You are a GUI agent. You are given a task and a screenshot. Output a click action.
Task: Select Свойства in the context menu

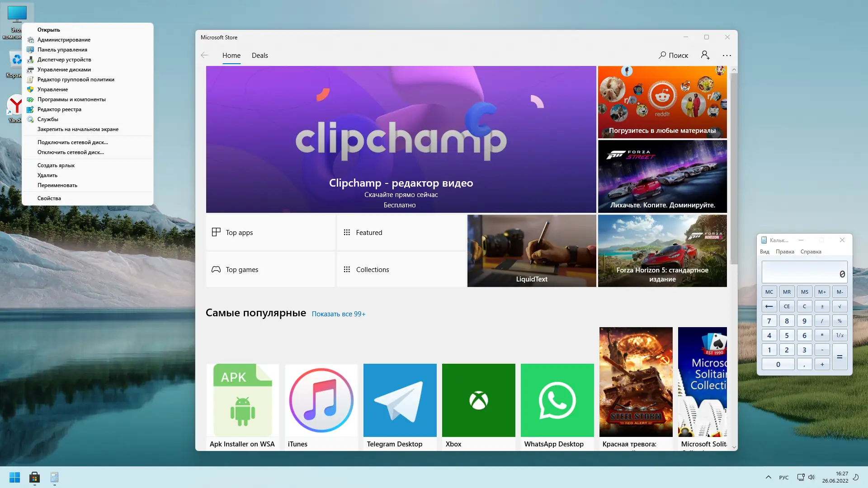click(x=49, y=198)
